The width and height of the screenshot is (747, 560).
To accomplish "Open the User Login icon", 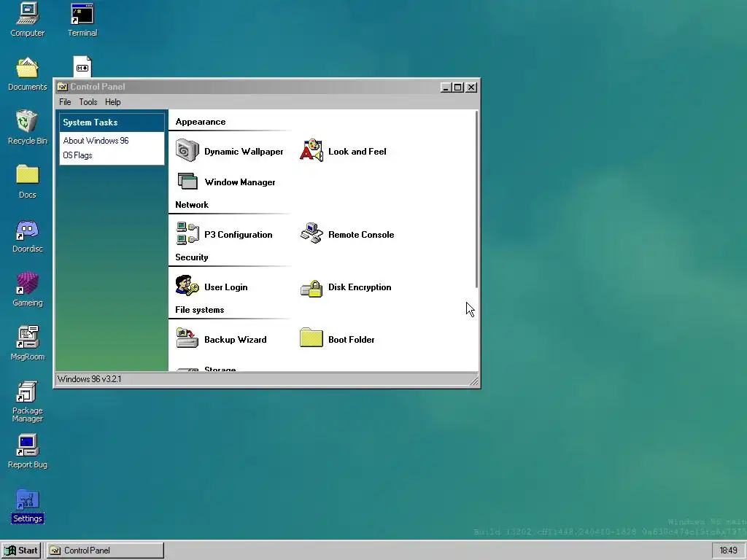I will tap(187, 286).
